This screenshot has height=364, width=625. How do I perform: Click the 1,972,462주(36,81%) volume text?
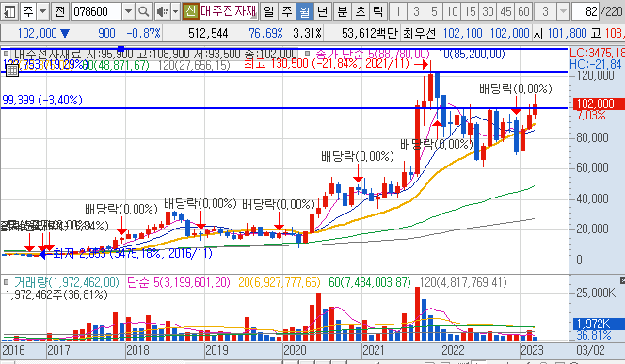tap(56, 294)
